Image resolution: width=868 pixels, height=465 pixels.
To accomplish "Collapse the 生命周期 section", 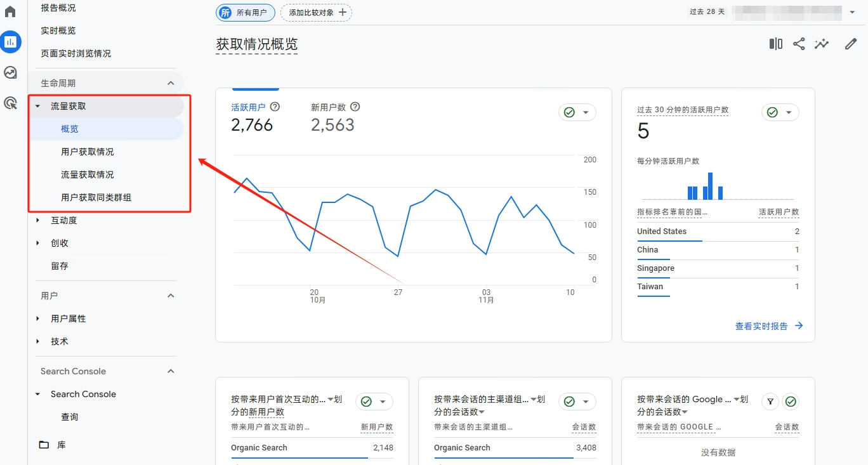I will pyautogui.click(x=170, y=82).
